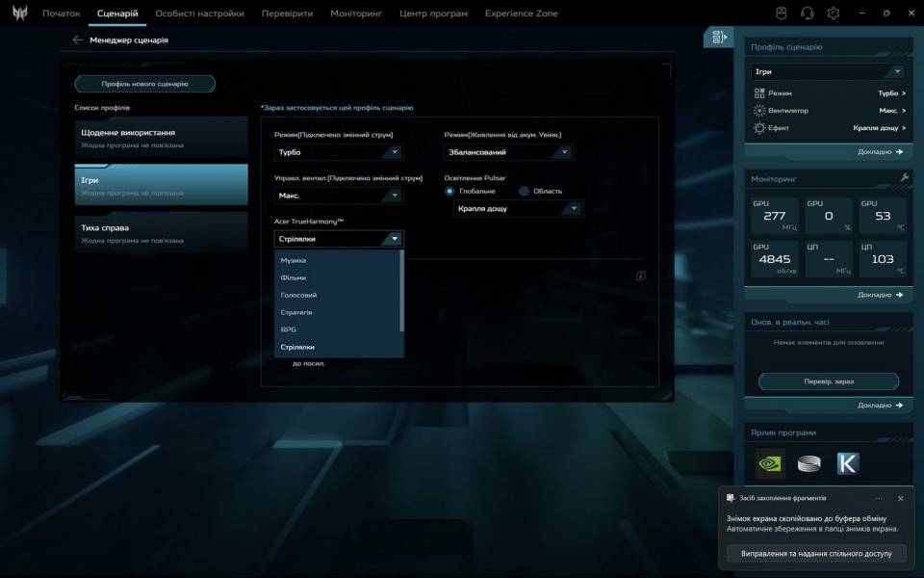Click the Monitoring wrench settings icon

pyautogui.click(x=904, y=178)
